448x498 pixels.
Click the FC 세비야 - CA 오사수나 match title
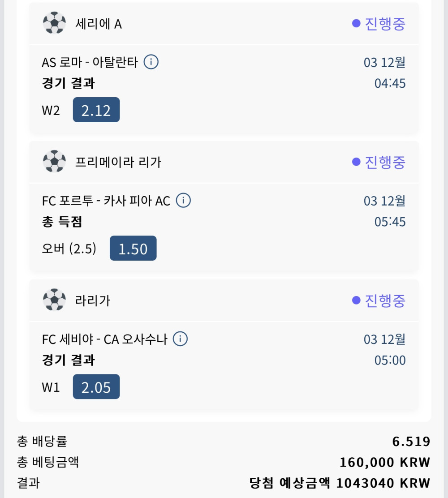(104, 339)
